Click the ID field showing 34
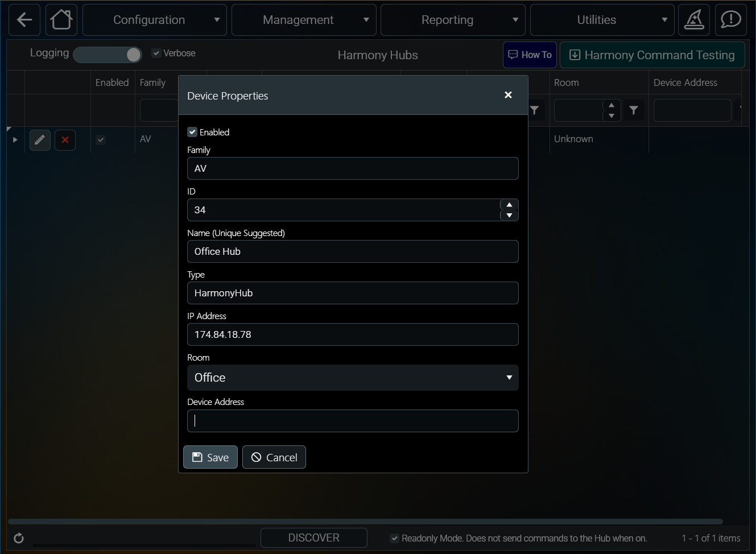756x554 pixels. point(344,210)
